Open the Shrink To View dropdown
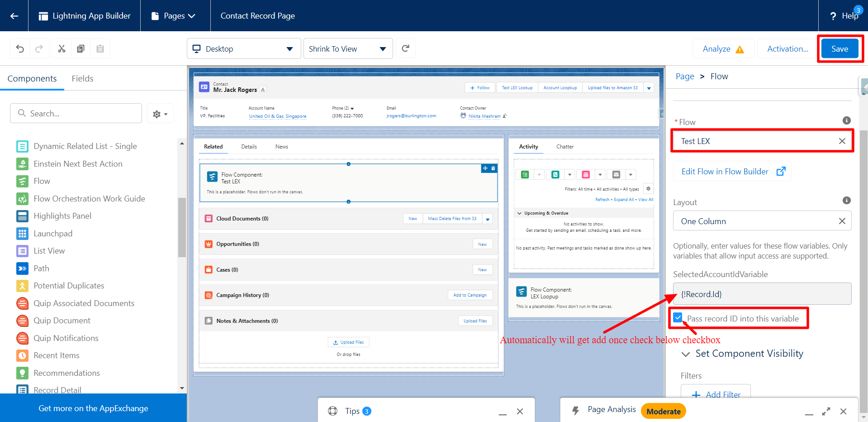Viewport: 868px width, 422px height. (348, 48)
